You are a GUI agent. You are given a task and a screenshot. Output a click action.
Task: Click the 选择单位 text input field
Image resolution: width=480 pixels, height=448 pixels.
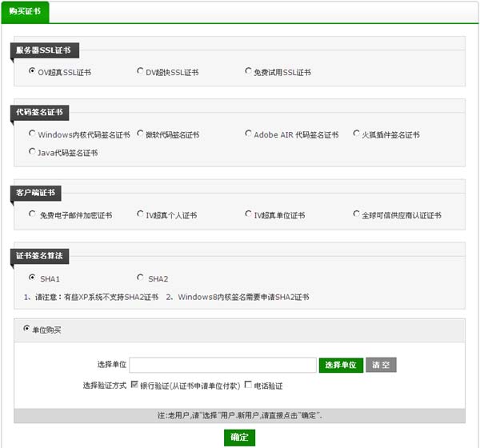[222, 365]
